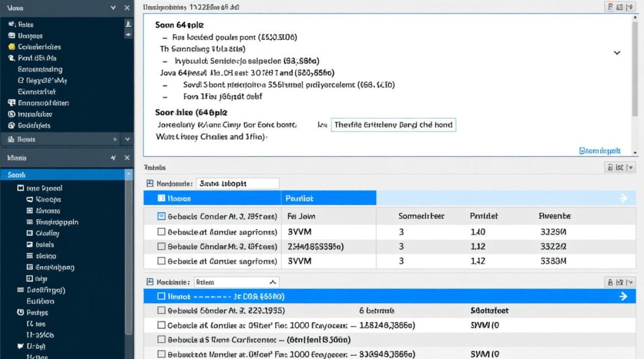This screenshot has width=644, height=359.
Task: Select the highlighted Soonl item in the sidebar
Action: (x=62, y=175)
